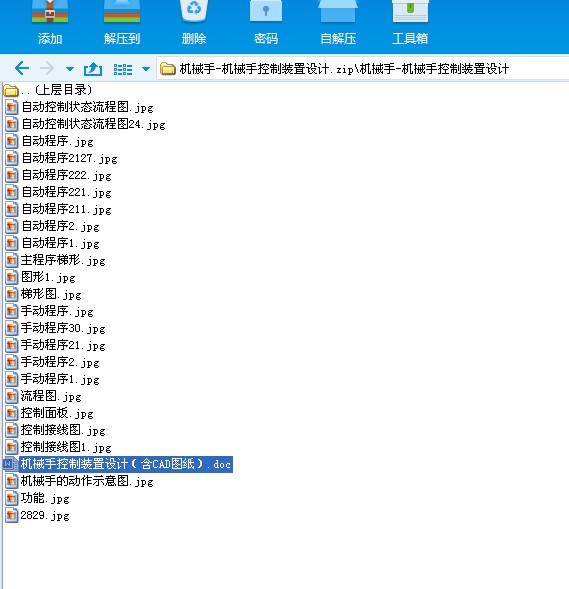The image size is (569, 589).
Task: Click image icon beside 功能.jpg
Action: point(12,498)
